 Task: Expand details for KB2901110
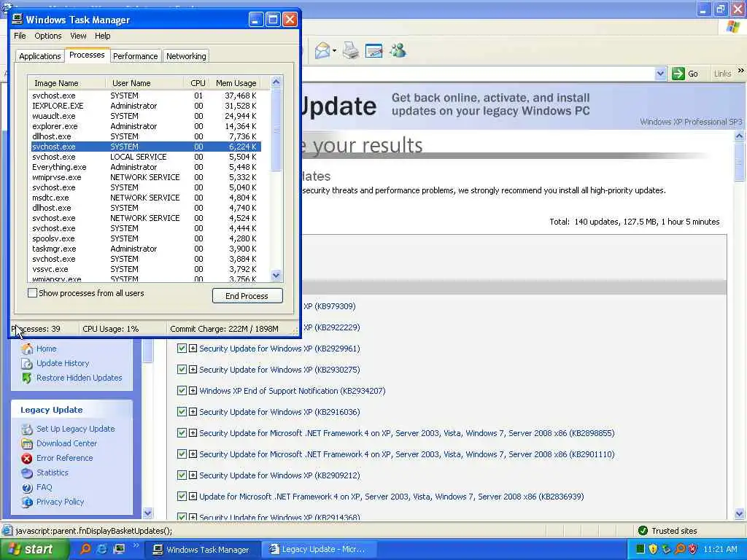click(x=193, y=454)
